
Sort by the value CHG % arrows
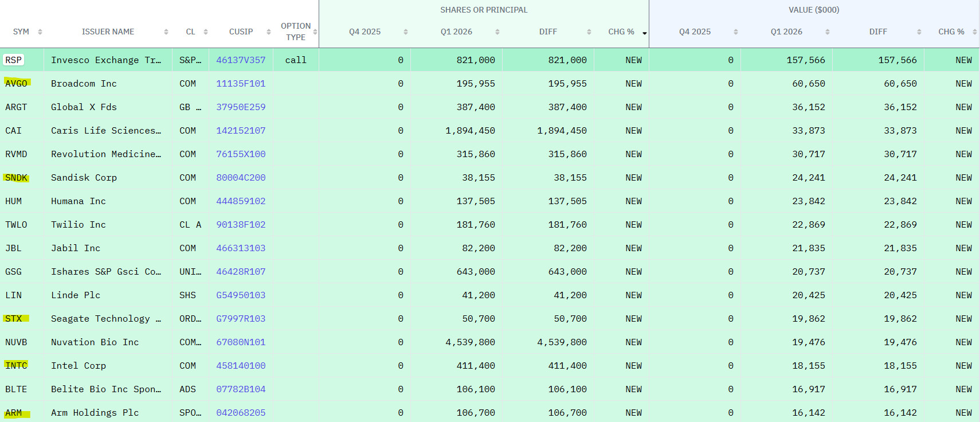tap(975, 32)
